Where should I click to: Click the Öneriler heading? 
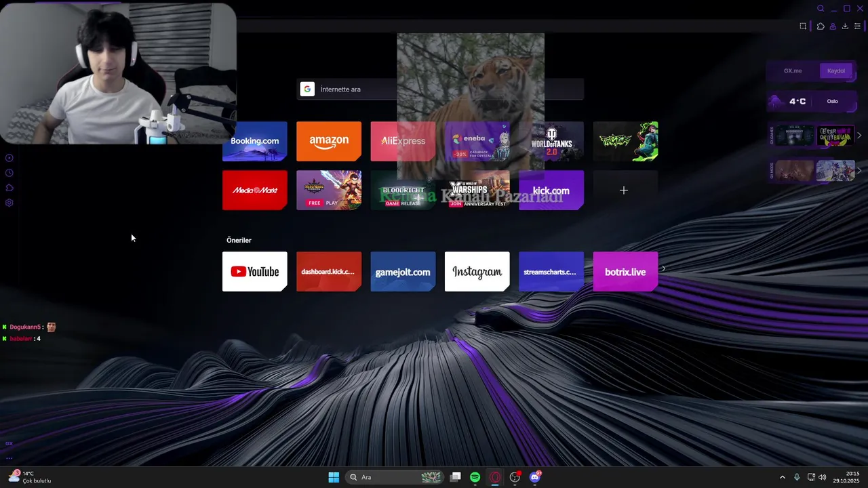[239, 241]
